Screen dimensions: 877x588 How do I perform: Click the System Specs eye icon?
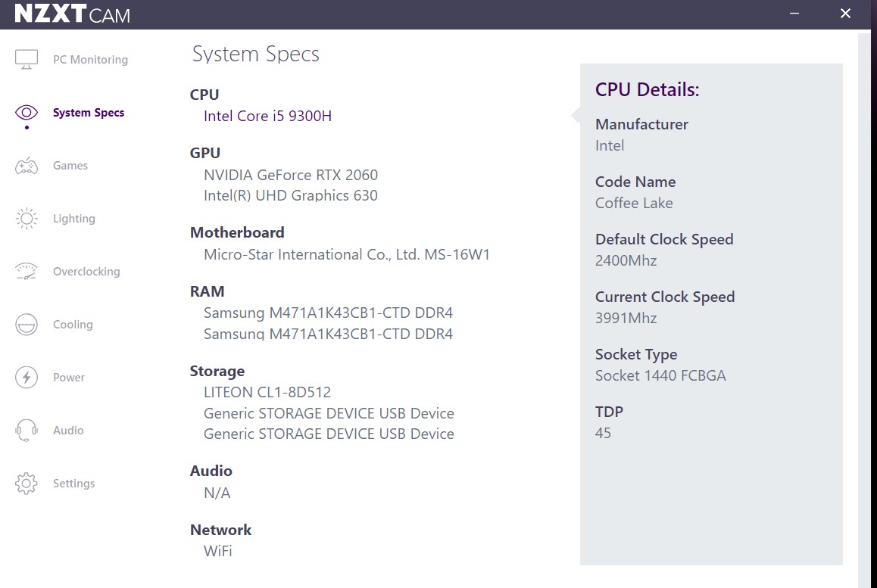(x=27, y=112)
